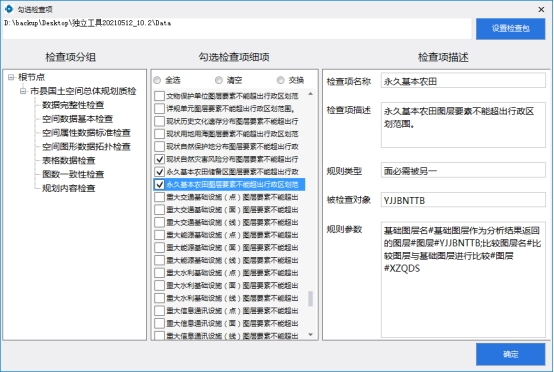Click the 检查项名称 field showing 永久基本农田
The height and width of the screenshot is (372, 554).
pyautogui.click(x=463, y=81)
